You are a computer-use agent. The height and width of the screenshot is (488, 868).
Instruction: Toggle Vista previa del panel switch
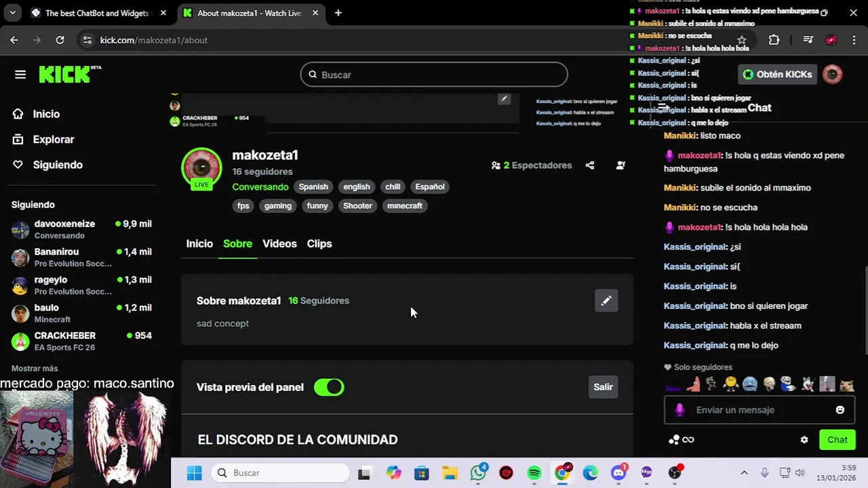click(x=329, y=387)
